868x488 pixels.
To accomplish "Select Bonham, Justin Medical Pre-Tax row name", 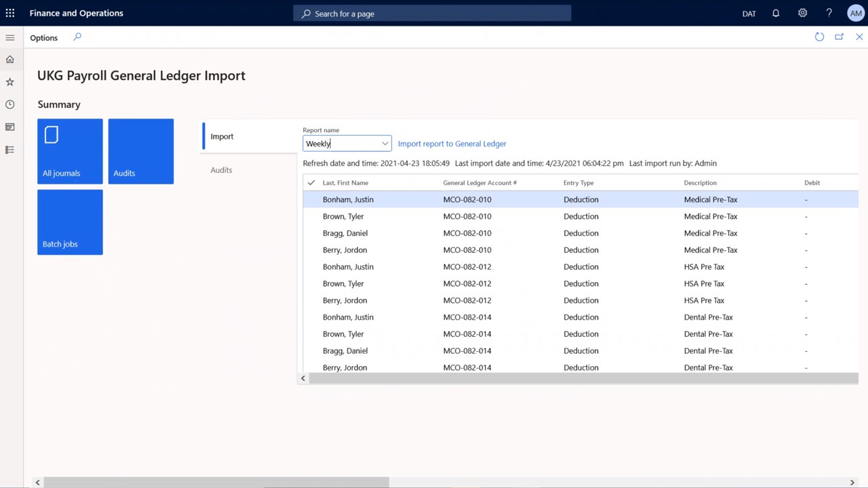I will (348, 200).
